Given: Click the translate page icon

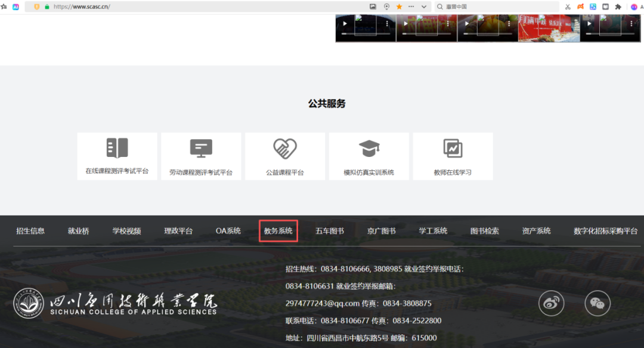Looking at the screenshot, I should coord(593,7).
